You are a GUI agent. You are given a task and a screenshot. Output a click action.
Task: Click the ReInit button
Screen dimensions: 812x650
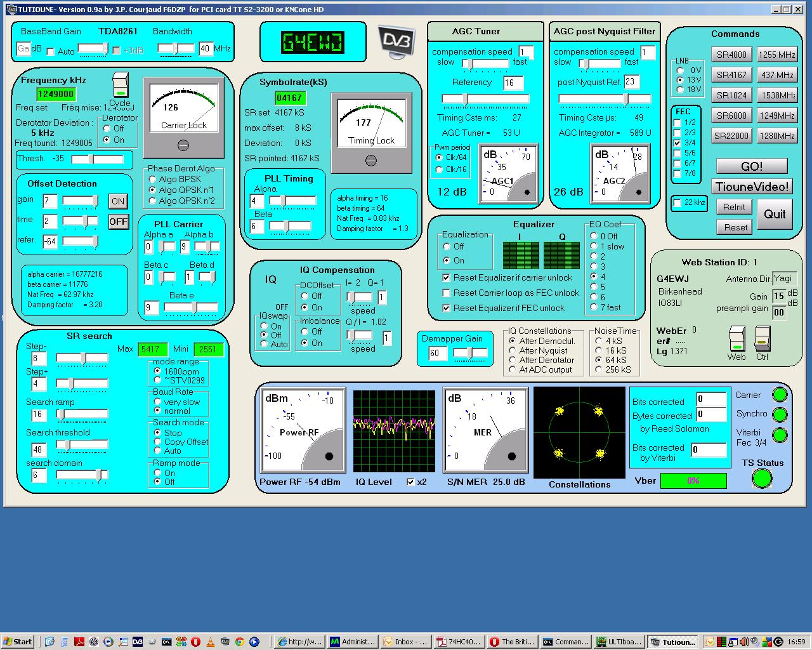tap(734, 207)
